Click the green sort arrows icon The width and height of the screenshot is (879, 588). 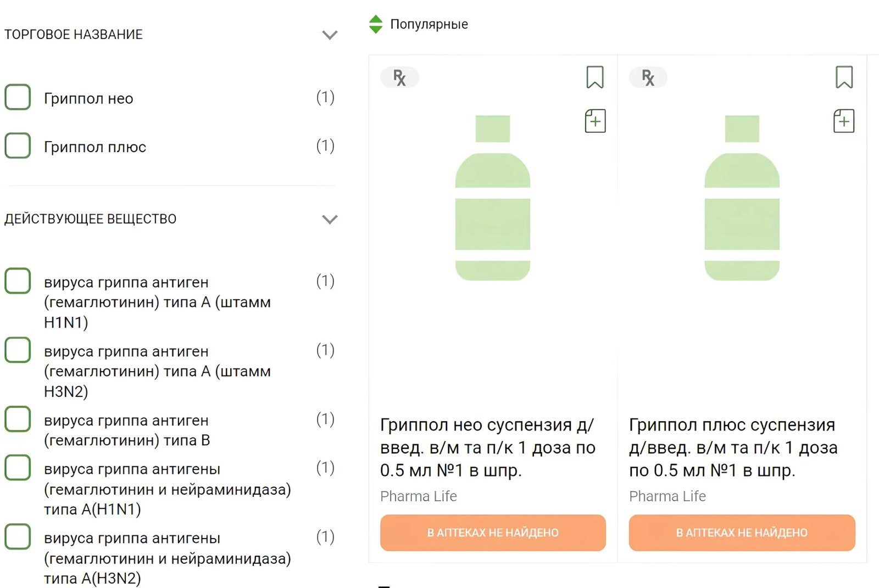(376, 24)
